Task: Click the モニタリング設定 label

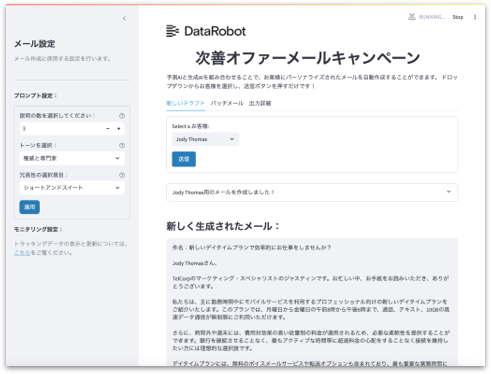Action: tap(38, 229)
